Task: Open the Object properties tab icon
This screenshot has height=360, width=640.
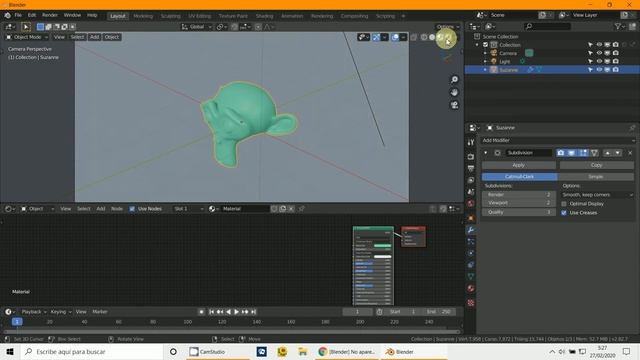Action: 471,218
